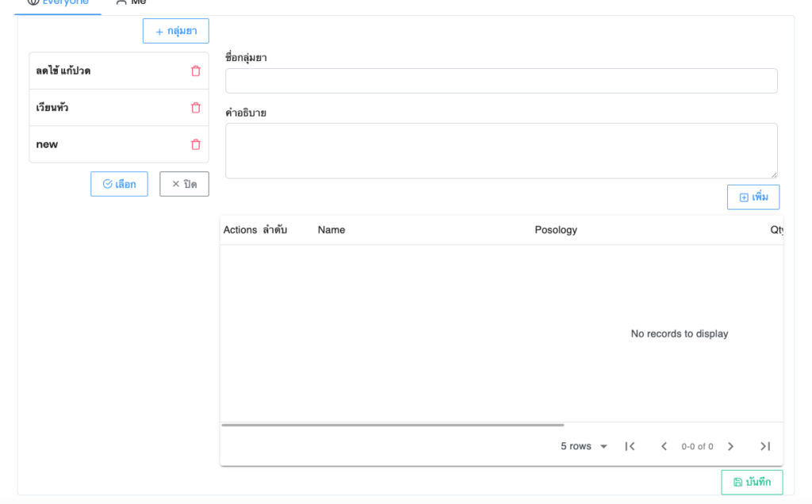Jump to last table page
812x504 pixels.
click(x=764, y=446)
